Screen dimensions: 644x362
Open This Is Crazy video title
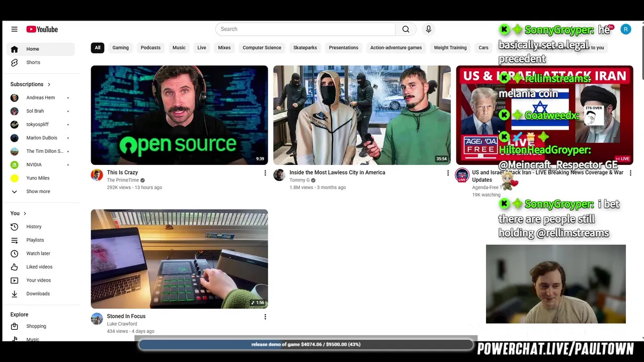coord(122,172)
